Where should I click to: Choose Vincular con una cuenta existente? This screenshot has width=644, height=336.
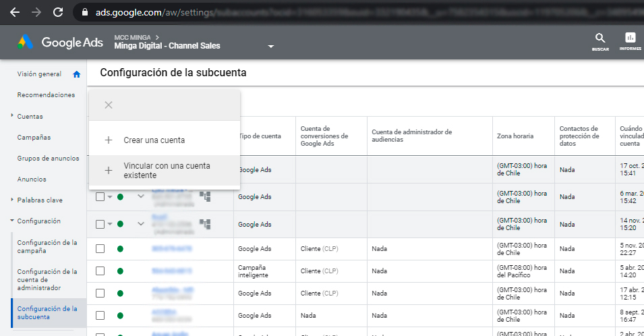165,171
